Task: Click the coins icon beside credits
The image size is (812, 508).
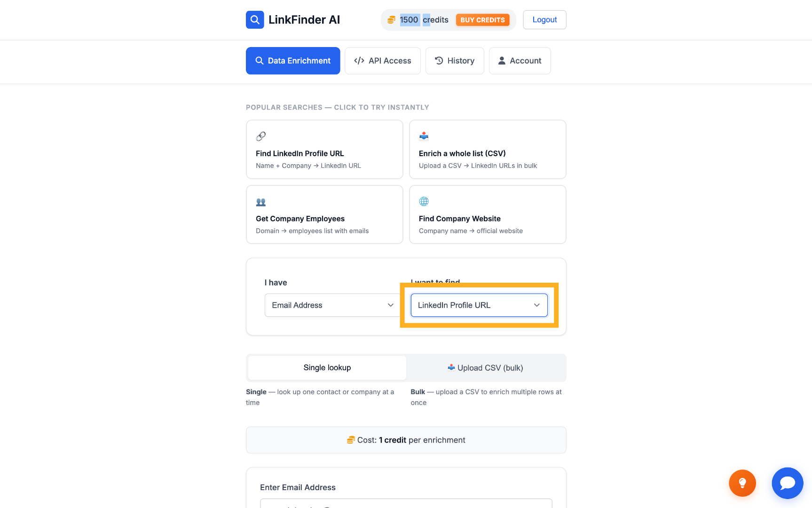Action: click(x=391, y=20)
